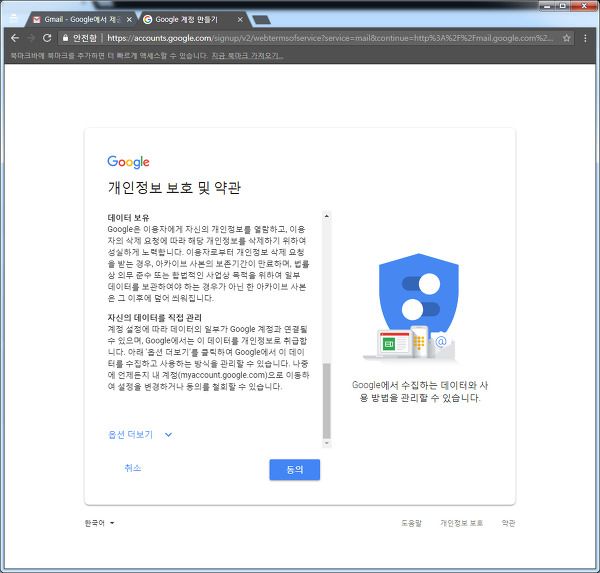Viewport: 600px width, 573px height.
Task: Open a new tab button
Action: coord(262,20)
